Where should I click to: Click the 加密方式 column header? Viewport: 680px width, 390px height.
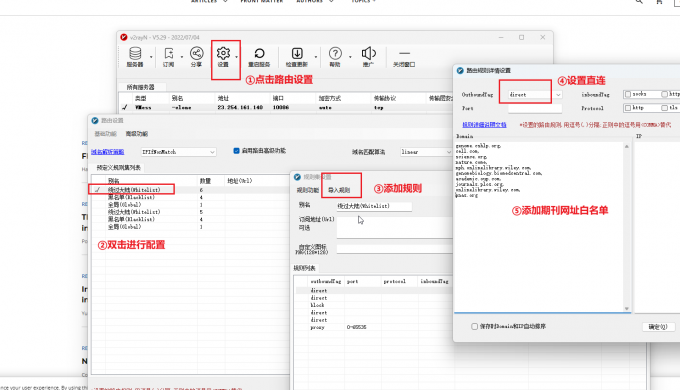(330, 98)
